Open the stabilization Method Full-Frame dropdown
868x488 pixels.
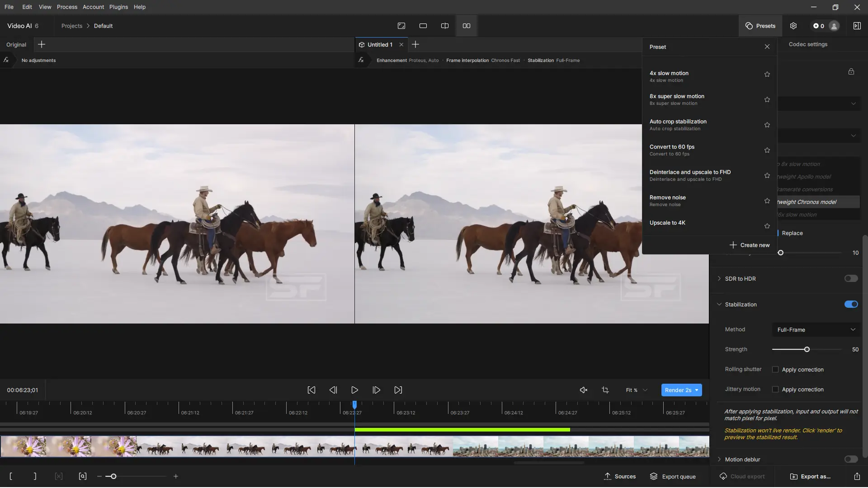point(816,330)
